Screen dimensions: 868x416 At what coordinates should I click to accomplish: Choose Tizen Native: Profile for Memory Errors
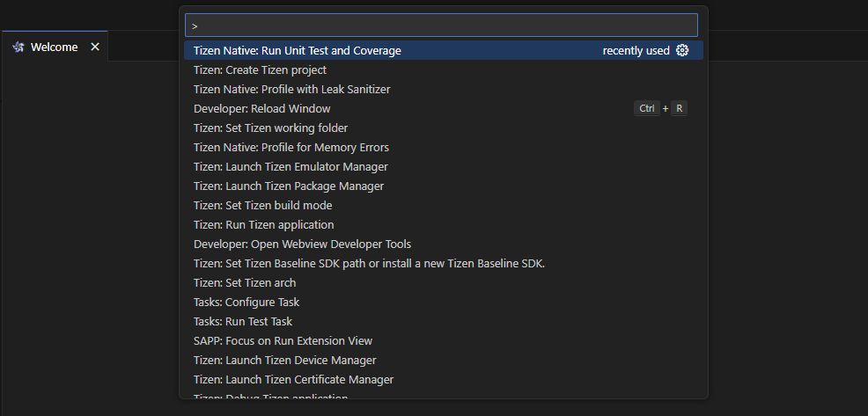[x=291, y=148]
